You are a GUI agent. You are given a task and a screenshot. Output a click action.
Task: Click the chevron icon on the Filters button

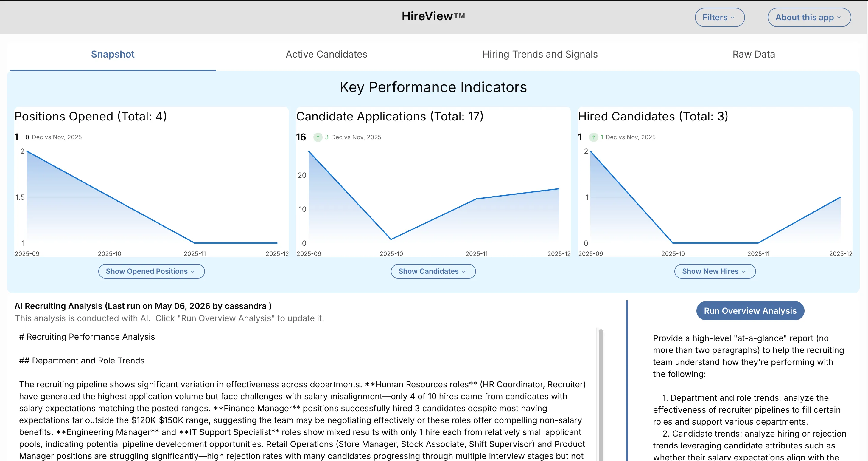[x=732, y=18]
